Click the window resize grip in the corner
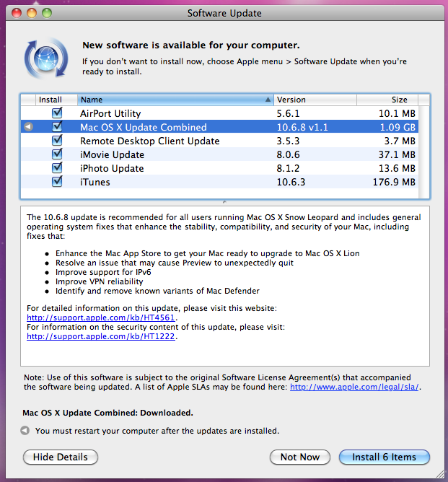 pyautogui.click(x=440, y=473)
